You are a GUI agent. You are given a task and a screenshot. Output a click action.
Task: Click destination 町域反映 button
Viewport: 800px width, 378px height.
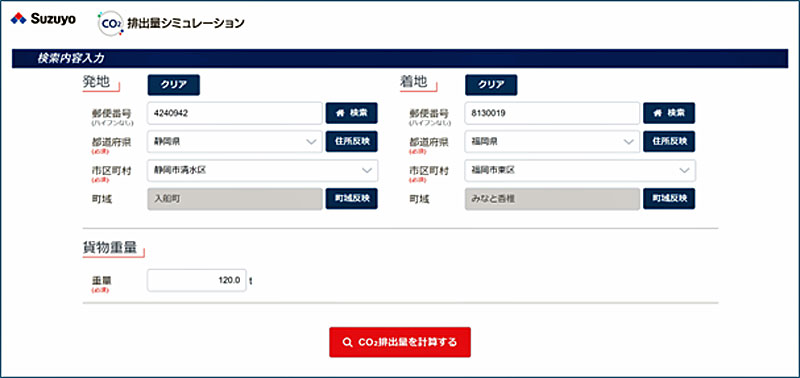click(669, 199)
